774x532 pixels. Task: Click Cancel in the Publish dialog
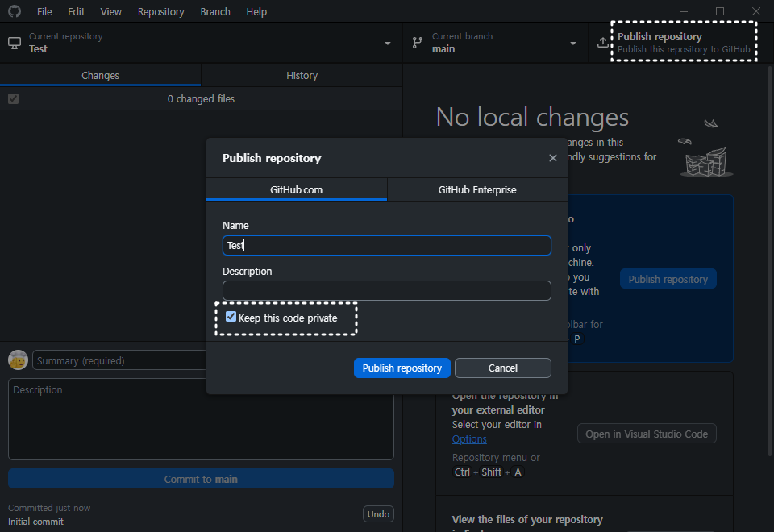point(502,368)
